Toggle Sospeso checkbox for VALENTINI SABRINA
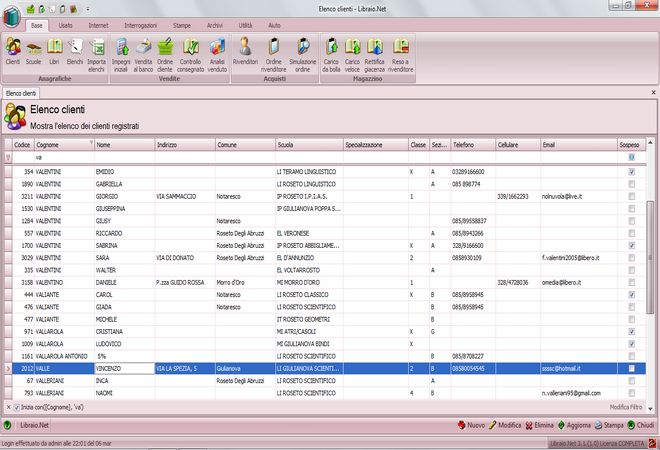 click(631, 245)
